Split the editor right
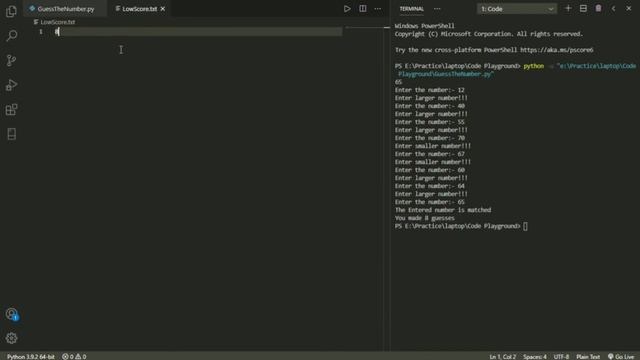The width and height of the screenshot is (640, 360). point(362,9)
